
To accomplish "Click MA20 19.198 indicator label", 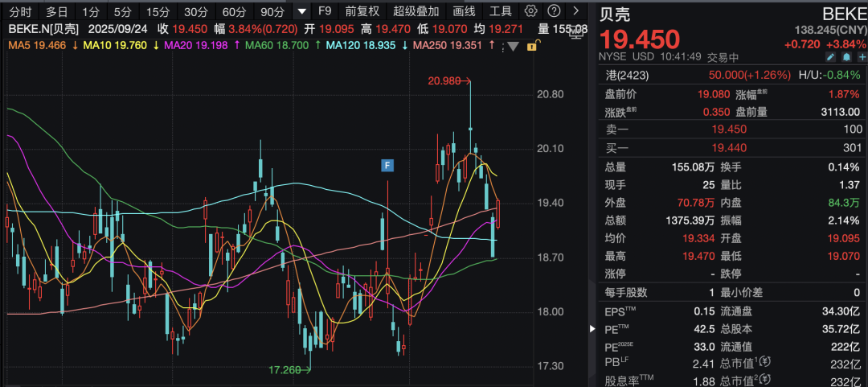I will pos(196,46).
